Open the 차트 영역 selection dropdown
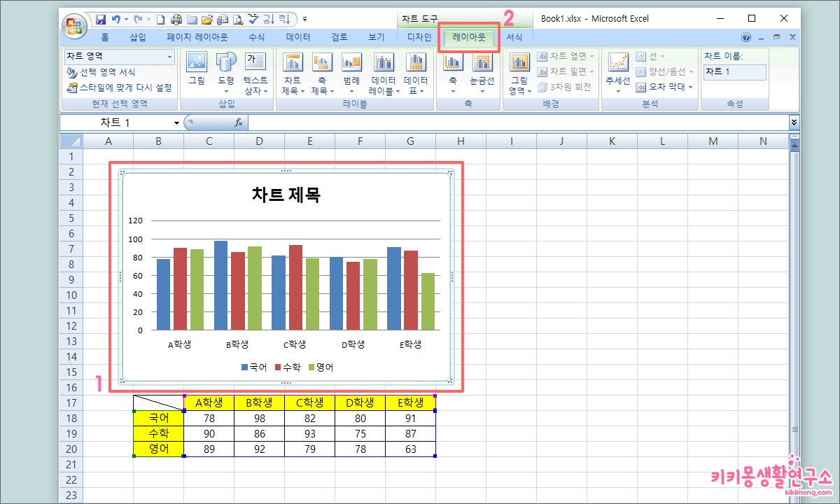This screenshot has width=840, height=504. point(168,56)
